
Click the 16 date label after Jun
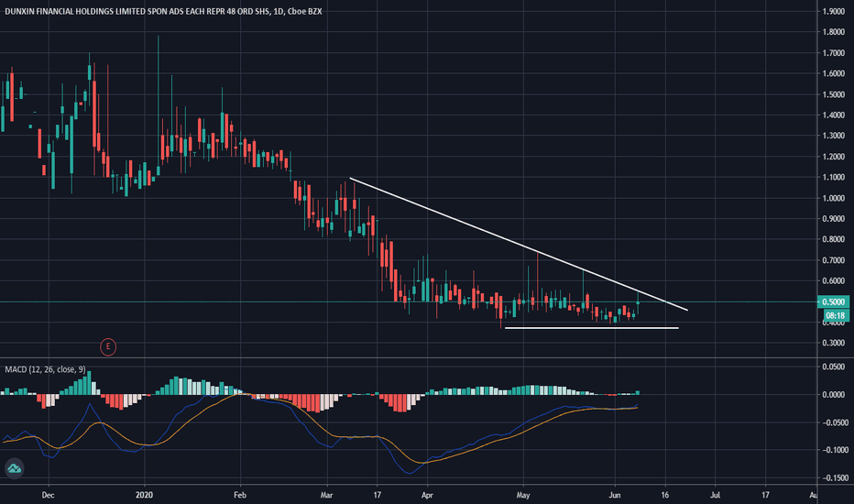click(x=664, y=495)
